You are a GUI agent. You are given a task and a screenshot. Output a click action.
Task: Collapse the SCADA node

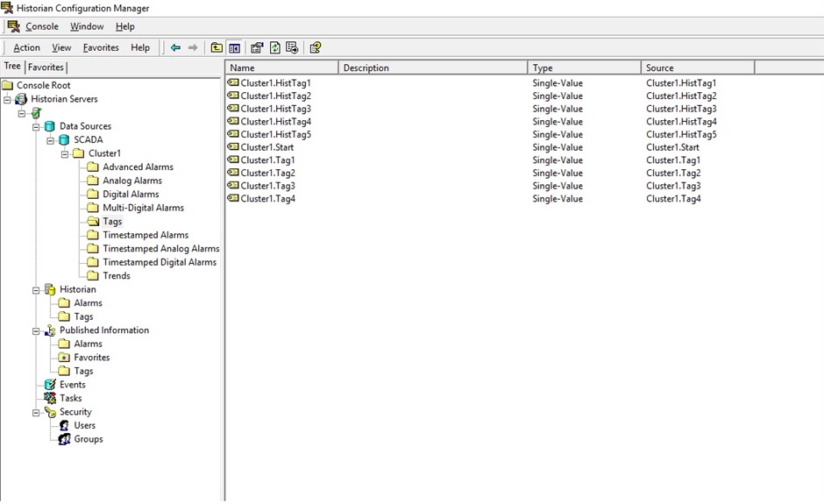point(51,140)
